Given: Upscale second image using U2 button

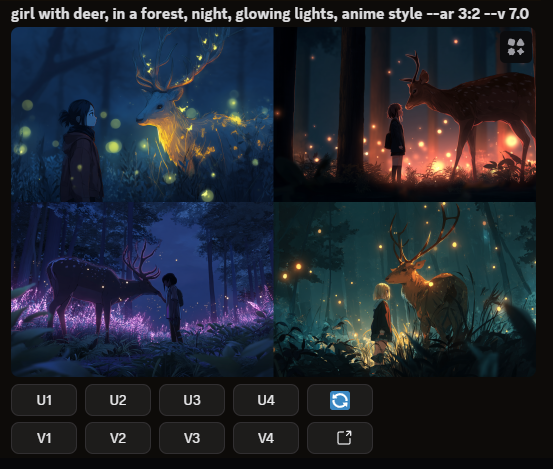Looking at the screenshot, I should pyautogui.click(x=118, y=400).
